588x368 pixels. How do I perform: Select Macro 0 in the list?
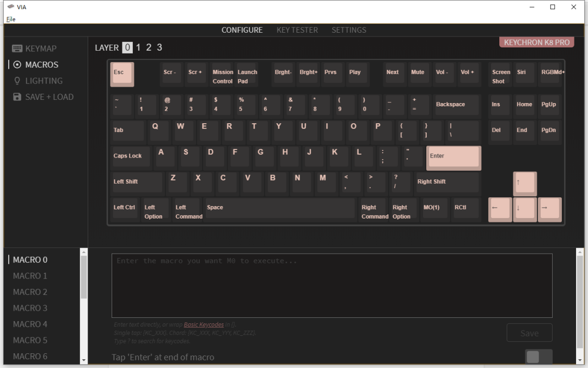click(30, 260)
